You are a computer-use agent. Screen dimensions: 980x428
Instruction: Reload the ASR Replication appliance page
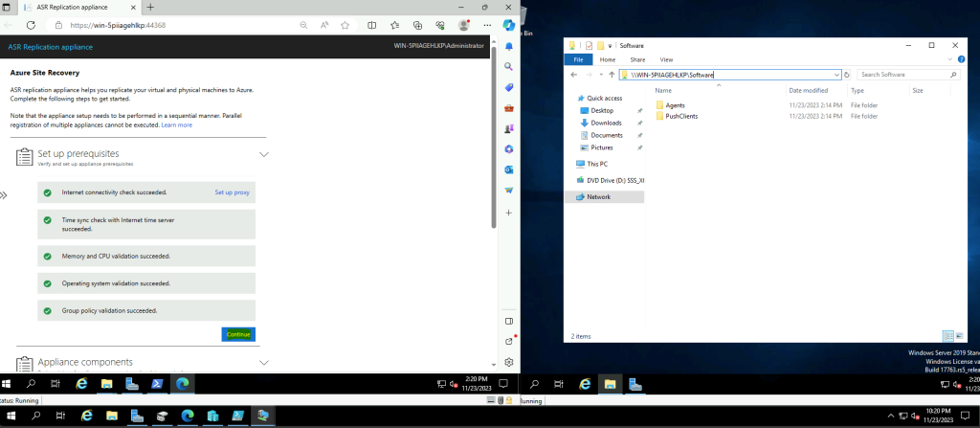point(31,25)
